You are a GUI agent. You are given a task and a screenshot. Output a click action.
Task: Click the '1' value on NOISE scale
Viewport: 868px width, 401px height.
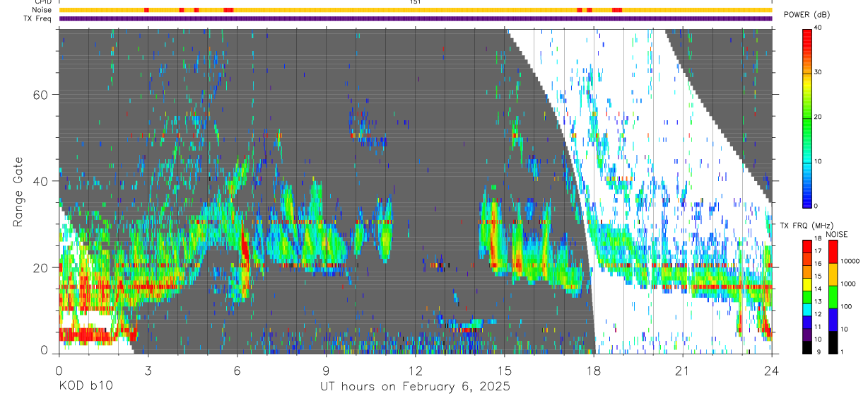842,351
